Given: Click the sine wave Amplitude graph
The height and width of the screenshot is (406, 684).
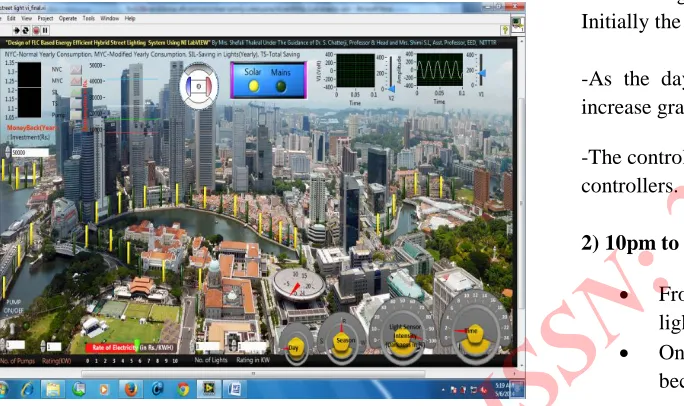Looking at the screenshot, I should [x=439, y=70].
